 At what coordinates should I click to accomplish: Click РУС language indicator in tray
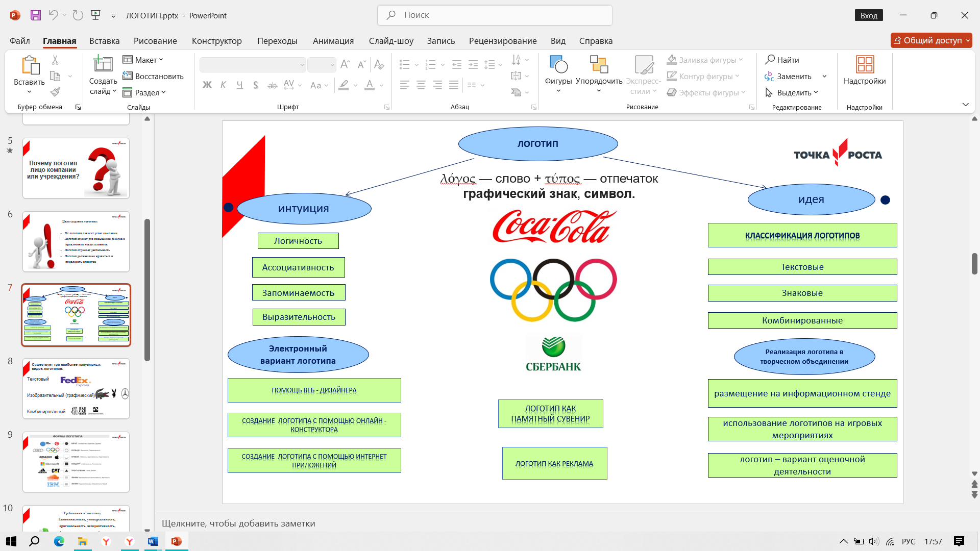(x=909, y=541)
